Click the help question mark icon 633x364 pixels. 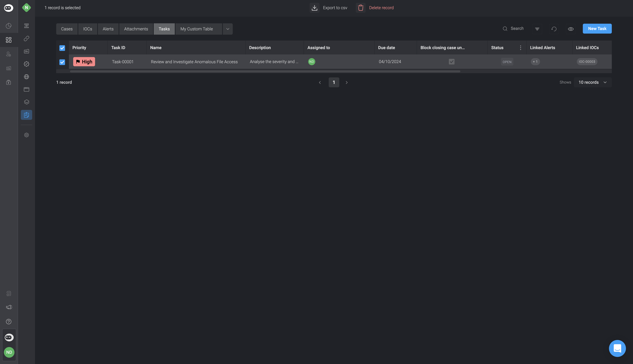click(x=9, y=321)
